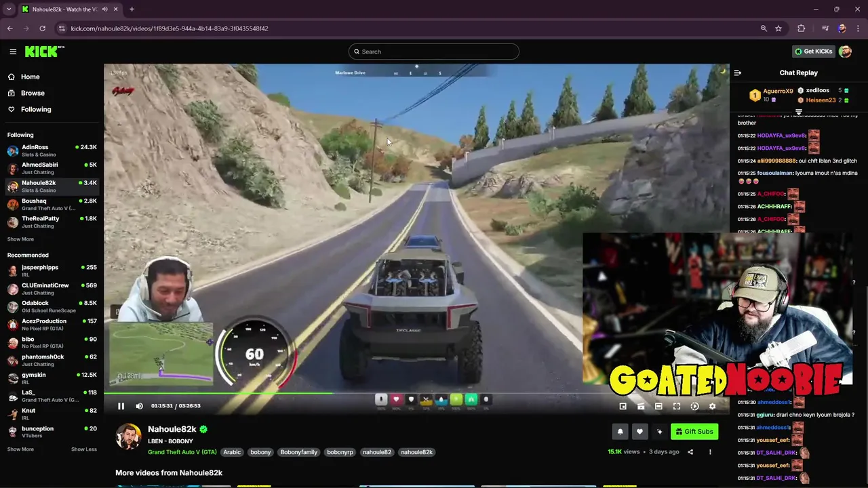The image size is (868, 488).
Task: Toggle follow heart for Nahoule82k
Action: pyautogui.click(x=639, y=432)
